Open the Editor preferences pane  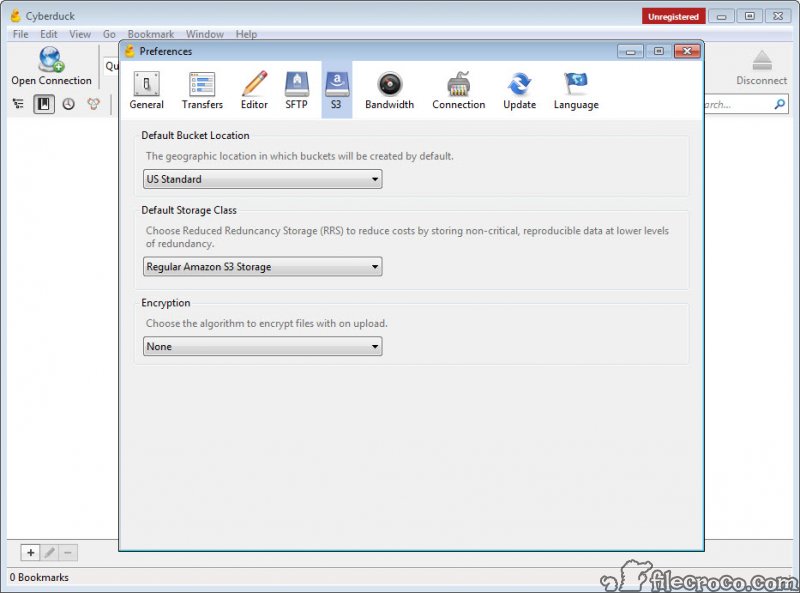(x=254, y=90)
